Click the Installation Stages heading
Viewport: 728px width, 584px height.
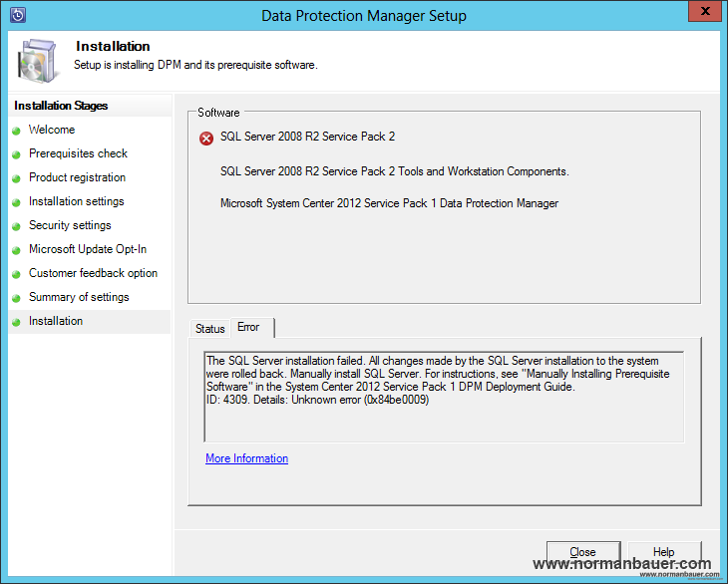click(61, 106)
